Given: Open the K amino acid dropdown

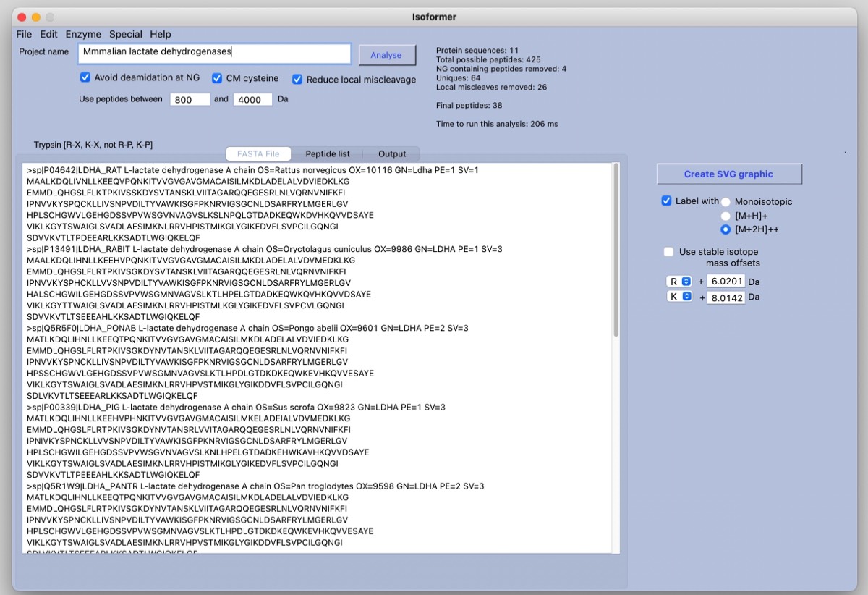Looking at the screenshot, I should click(679, 297).
